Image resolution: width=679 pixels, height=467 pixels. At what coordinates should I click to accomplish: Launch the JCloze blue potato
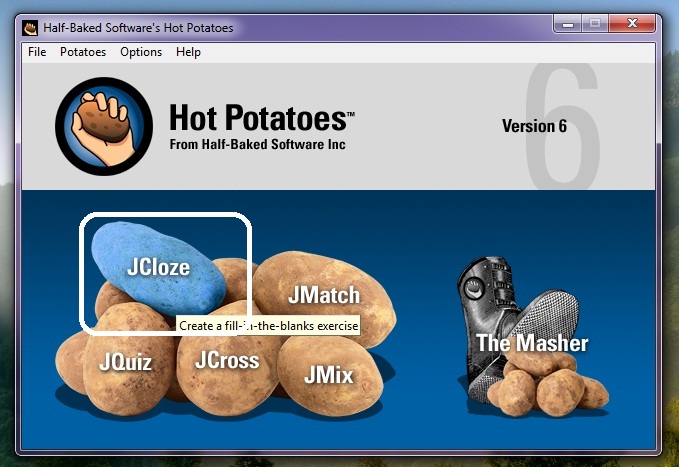coord(158,269)
